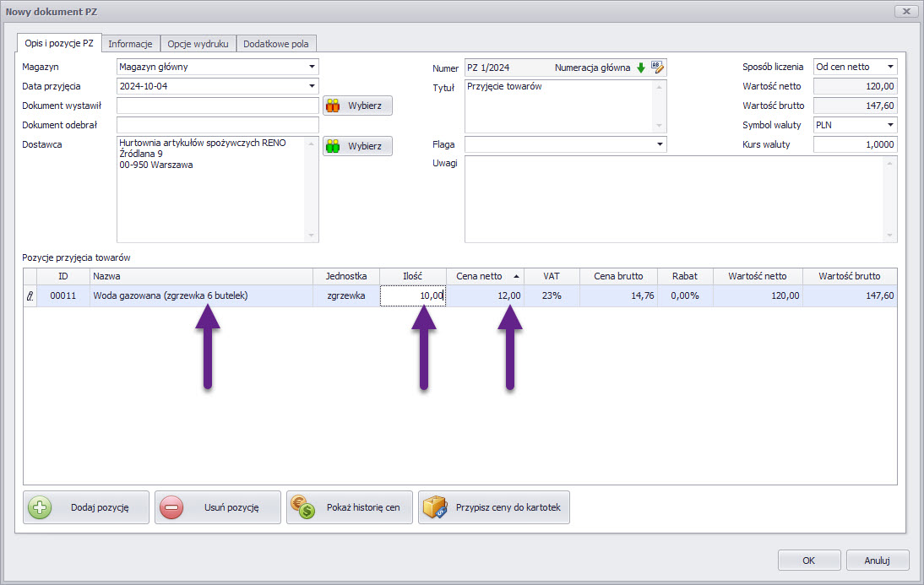Click the box icon on Przypisz ceny do kartotek

coord(434,507)
